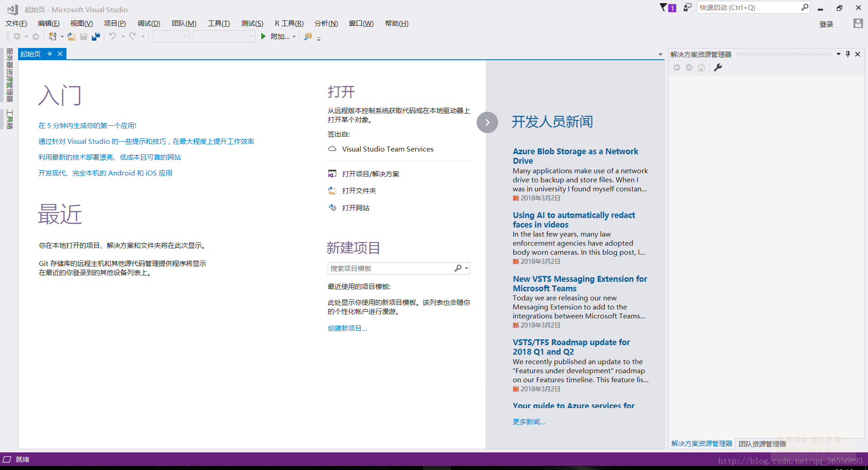Click Solution Explorer Forward arrow icon

689,67
